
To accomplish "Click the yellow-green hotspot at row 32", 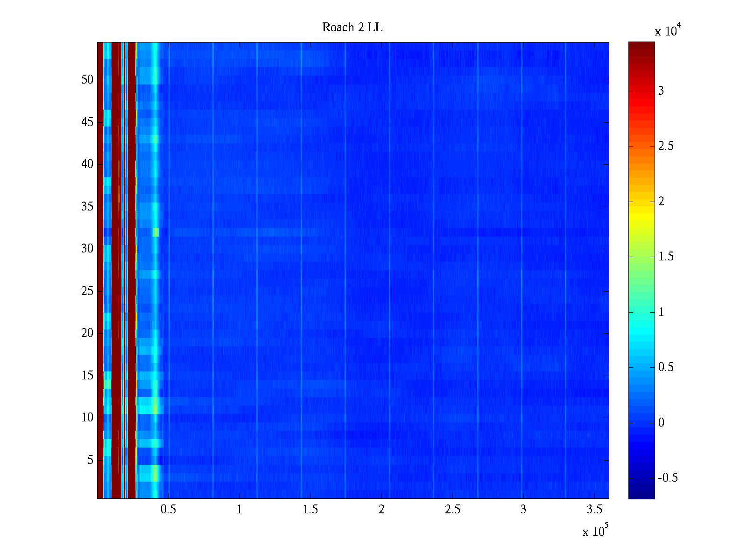I will [156, 232].
